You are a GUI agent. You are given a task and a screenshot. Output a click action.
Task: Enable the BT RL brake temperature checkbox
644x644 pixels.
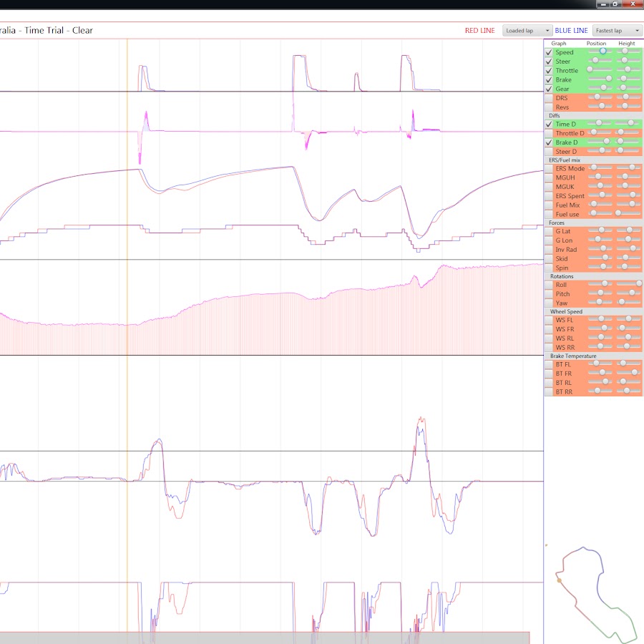[x=549, y=383]
